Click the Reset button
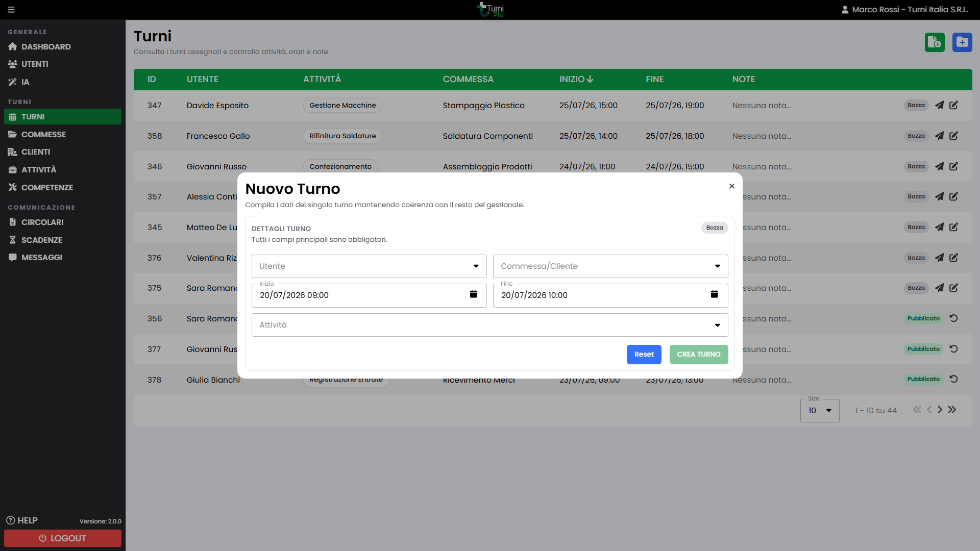 click(644, 355)
